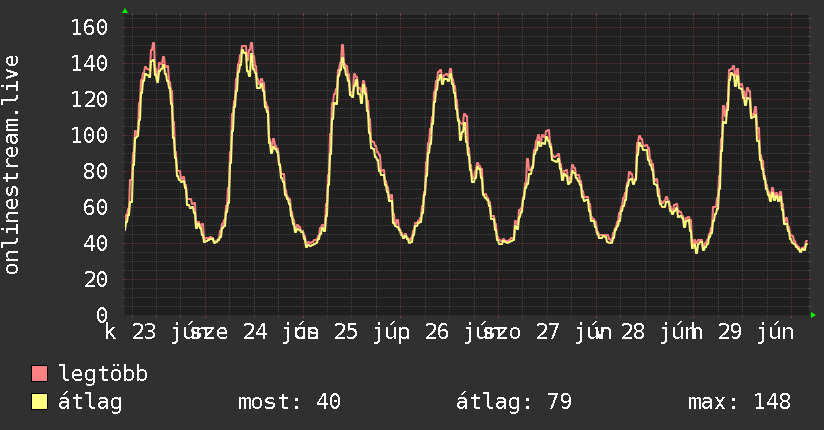This screenshot has height=430, width=824.
Task: Click the x-axis date label 28
Action: [633, 332]
